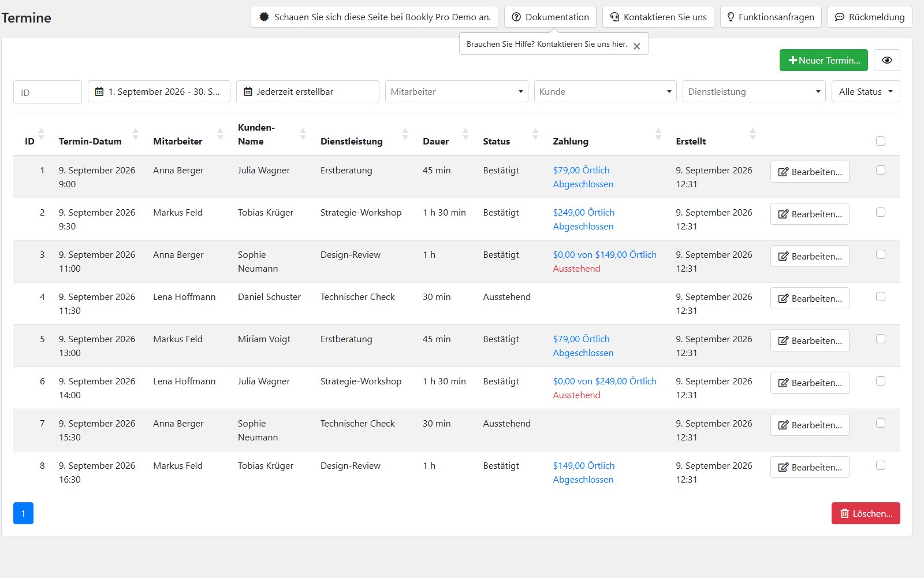Edit appointment 7 Technischer Check at 15:30

point(810,425)
